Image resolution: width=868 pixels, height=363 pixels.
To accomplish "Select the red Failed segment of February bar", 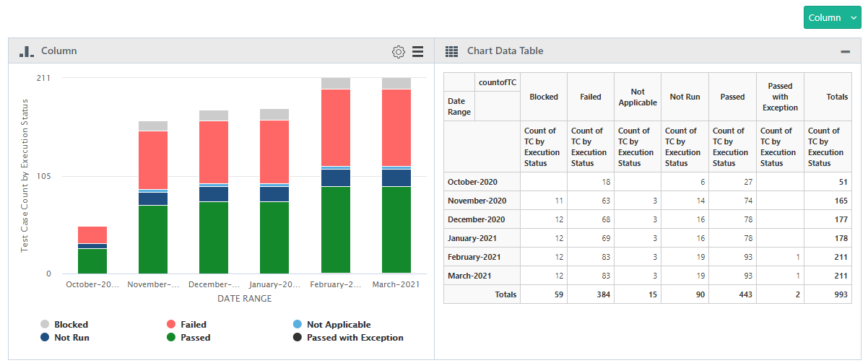I will pos(336,127).
